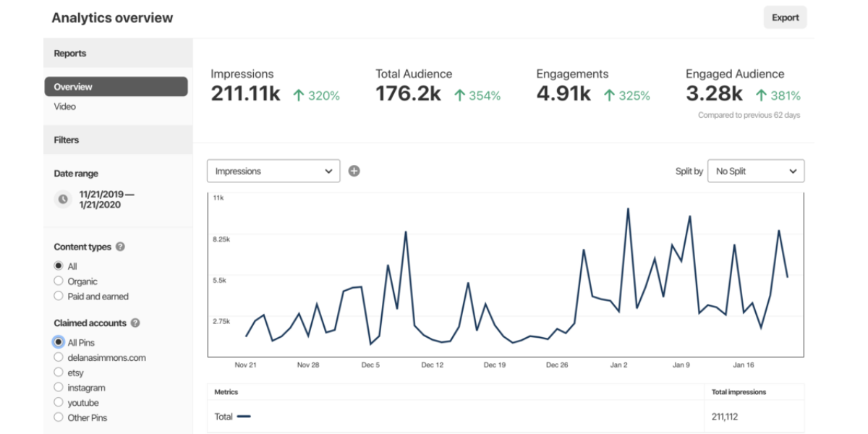Click help icon next to Claimed accounts

point(135,323)
